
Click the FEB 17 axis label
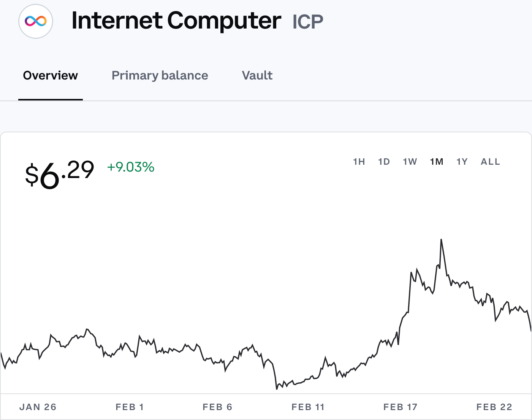tap(401, 407)
